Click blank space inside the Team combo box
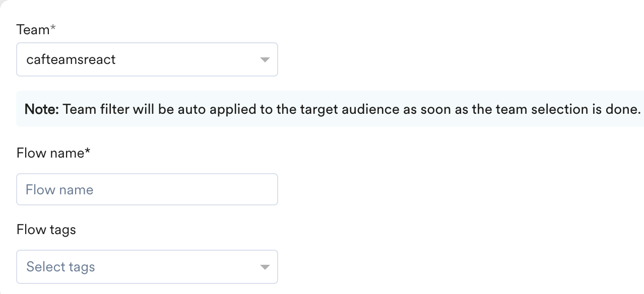 point(186,59)
